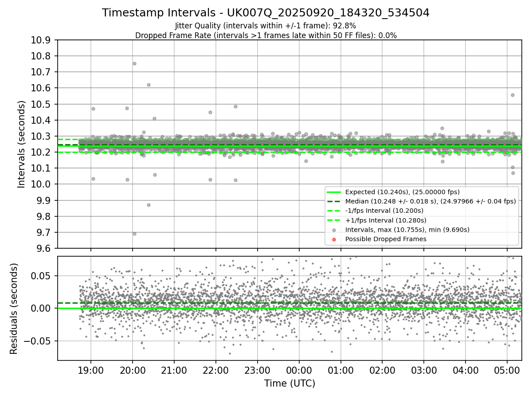Click the x-axis time label '04:00'
The image size is (532, 399).
pos(466,370)
